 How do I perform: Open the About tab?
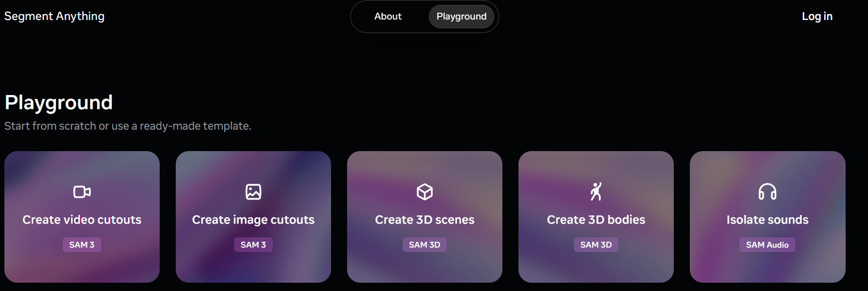point(388,17)
